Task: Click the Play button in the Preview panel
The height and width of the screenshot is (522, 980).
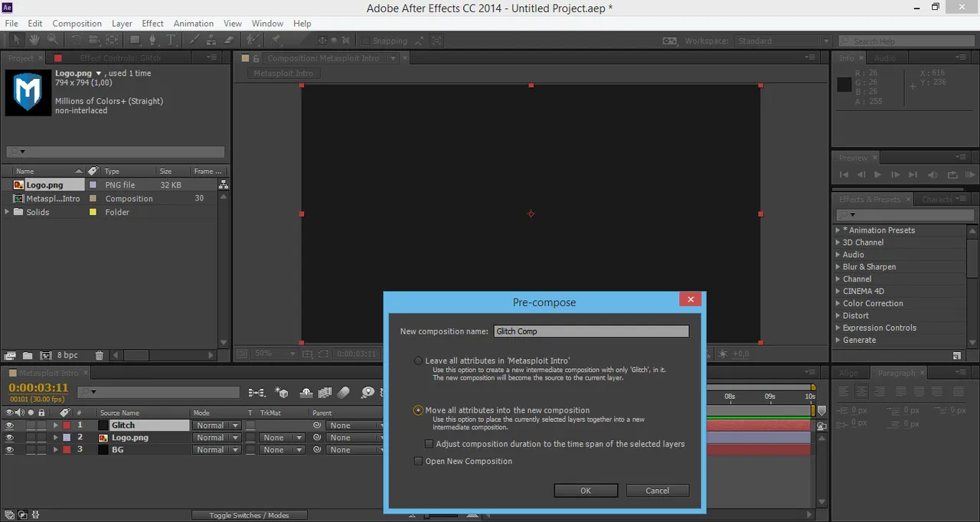Action: (x=877, y=175)
